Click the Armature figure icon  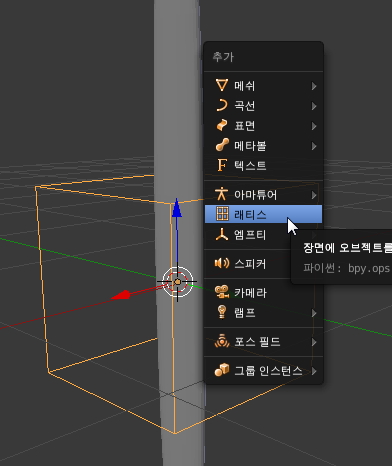[221, 194]
